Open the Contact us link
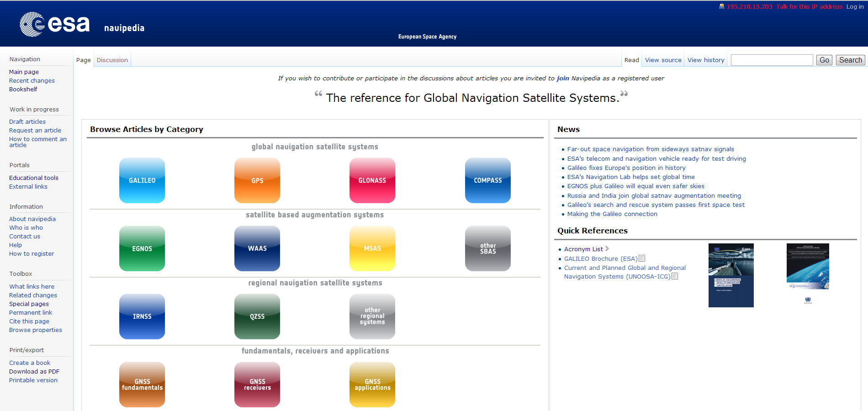The width and height of the screenshot is (868, 411). [x=25, y=236]
